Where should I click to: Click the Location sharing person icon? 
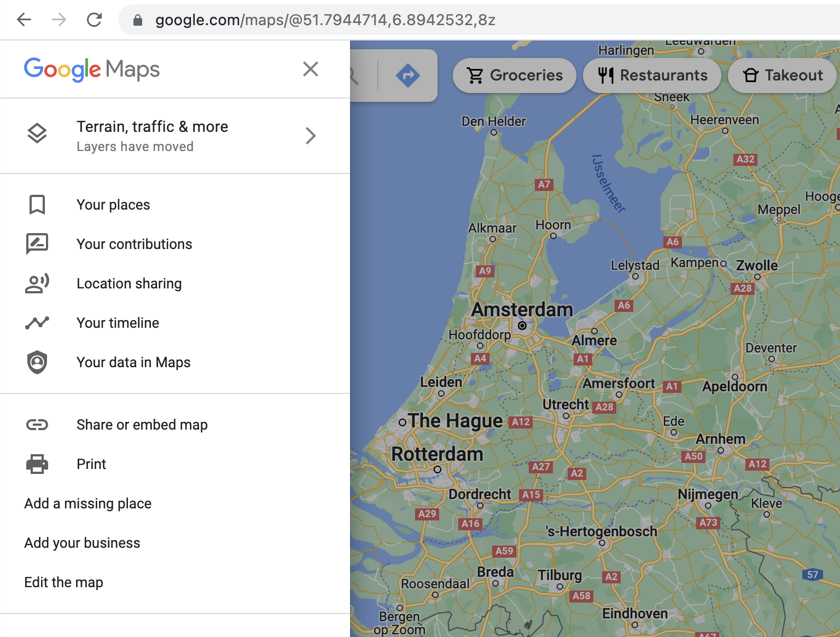click(37, 283)
